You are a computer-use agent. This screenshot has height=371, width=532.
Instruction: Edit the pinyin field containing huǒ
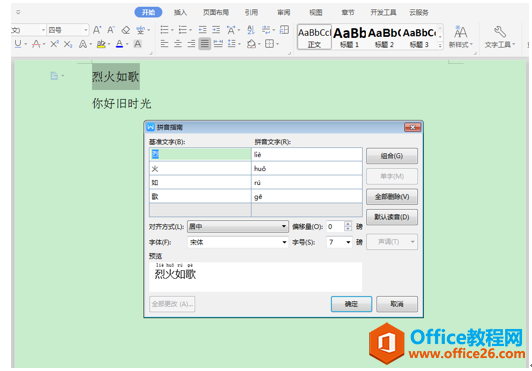tap(307, 169)
